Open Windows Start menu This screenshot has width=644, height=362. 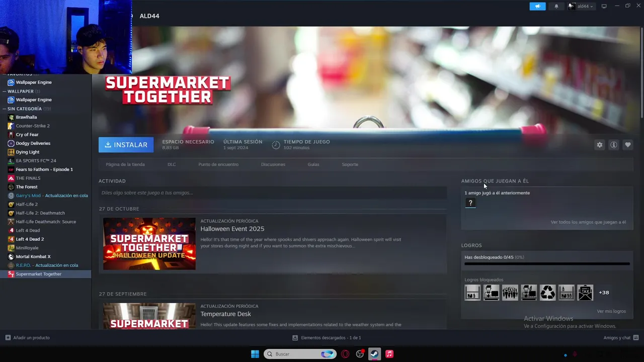tap(255, 354)
